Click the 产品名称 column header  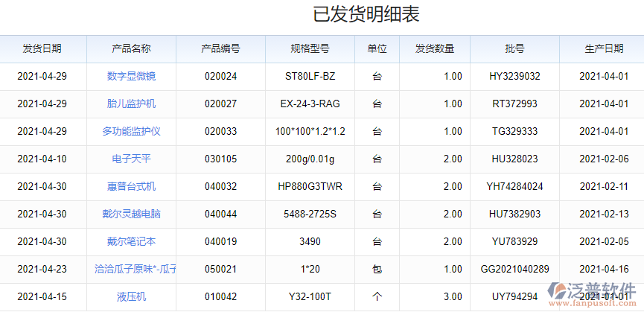132,49
